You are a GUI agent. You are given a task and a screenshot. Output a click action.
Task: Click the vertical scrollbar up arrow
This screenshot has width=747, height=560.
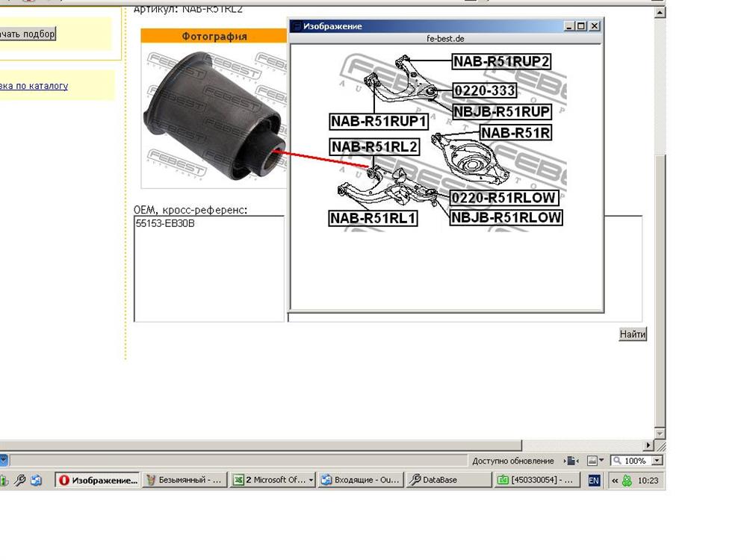[660, 13]
